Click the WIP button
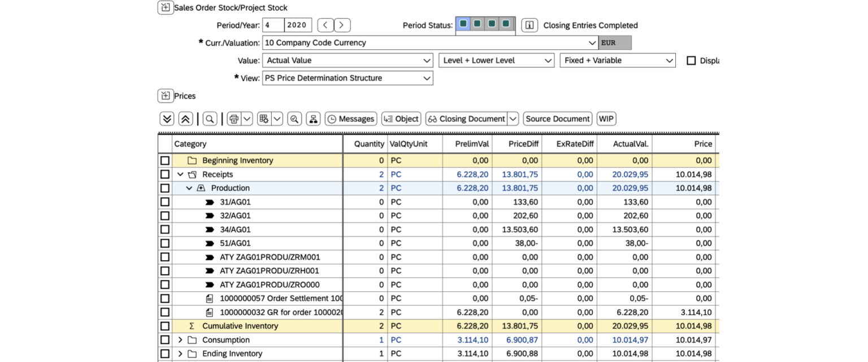Screen dimensions: 868x362 [606, 119]
